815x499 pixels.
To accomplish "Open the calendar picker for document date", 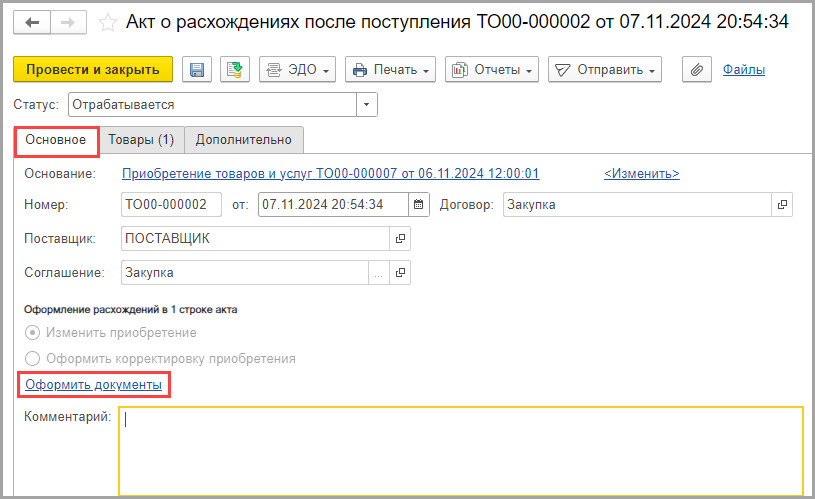I will 418,204.
